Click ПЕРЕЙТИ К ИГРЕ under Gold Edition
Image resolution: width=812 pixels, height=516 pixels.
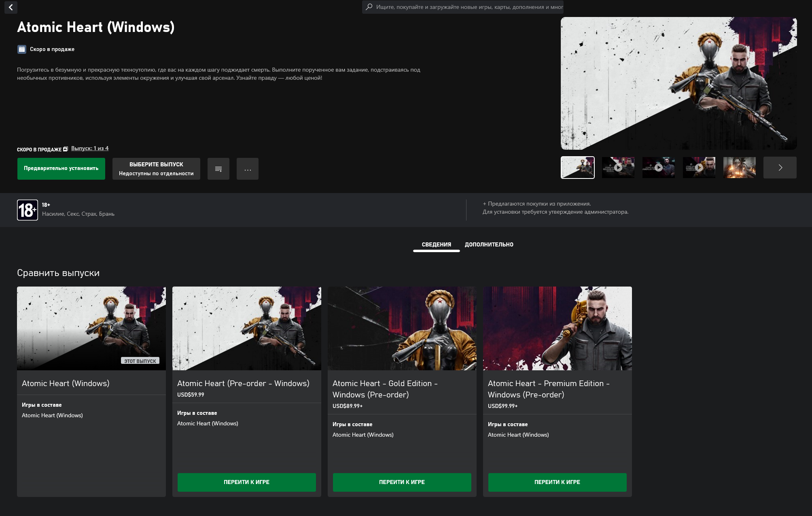(x=402, y=482)
